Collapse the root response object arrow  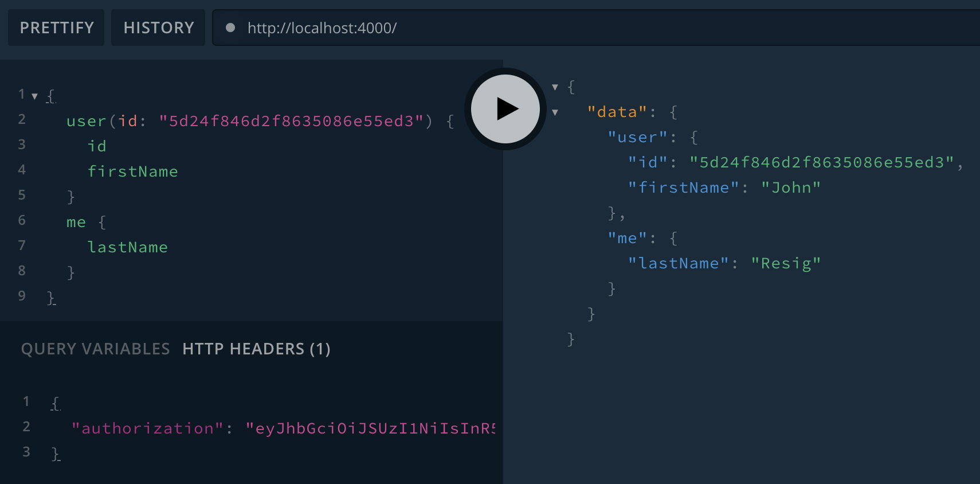(555, 87)
